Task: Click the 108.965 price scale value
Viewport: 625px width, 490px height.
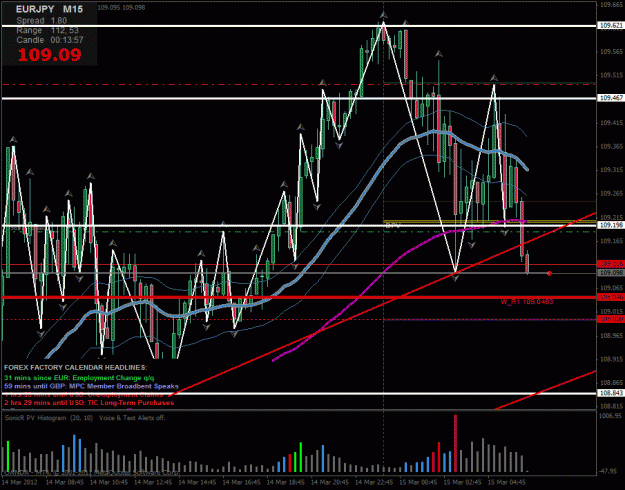Action: (x=611, y=335)
